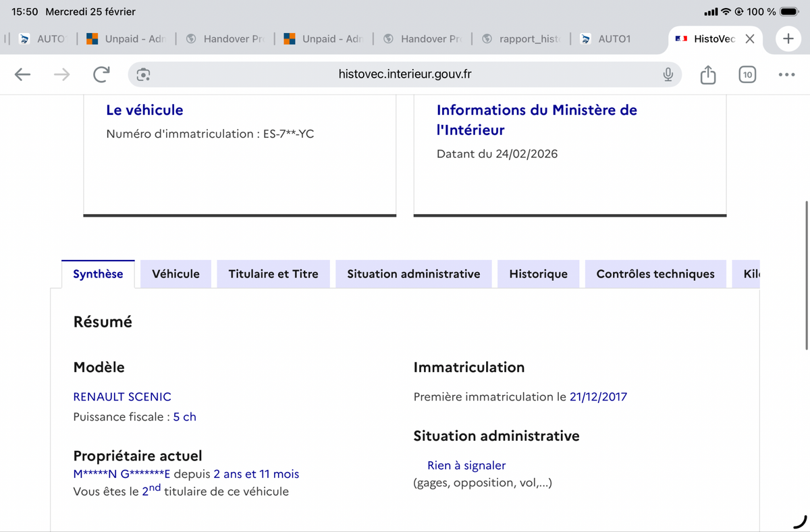The width and height of the screenshot is (810, 532).
Task: Tap the browser forward arrow
Action: [x=61, y=74]
